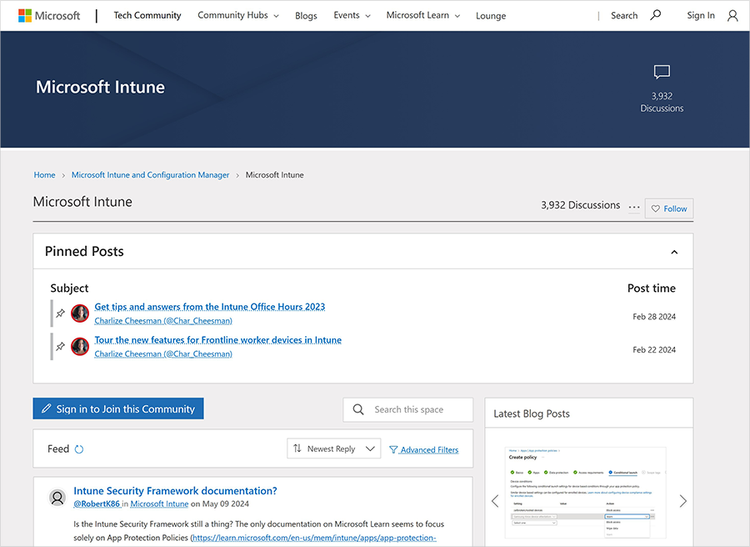Image resolution: width=750 pixels, height=547 pixels.
Task: Refresh the Feed with the reload icon
Action: point(80,449)
